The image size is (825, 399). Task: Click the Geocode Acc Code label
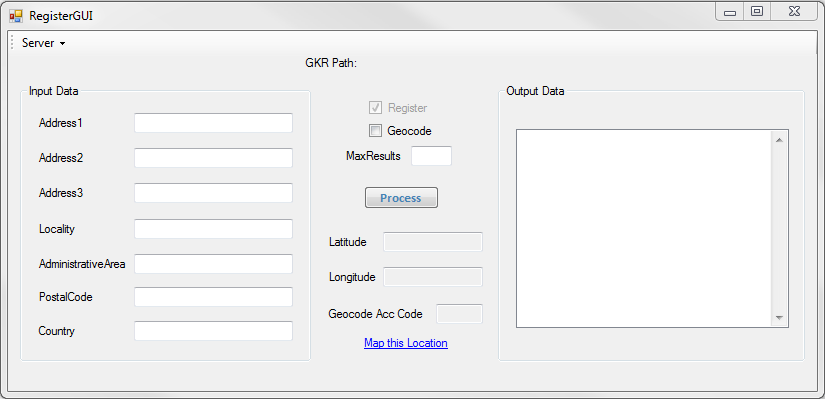pos(375,314)
